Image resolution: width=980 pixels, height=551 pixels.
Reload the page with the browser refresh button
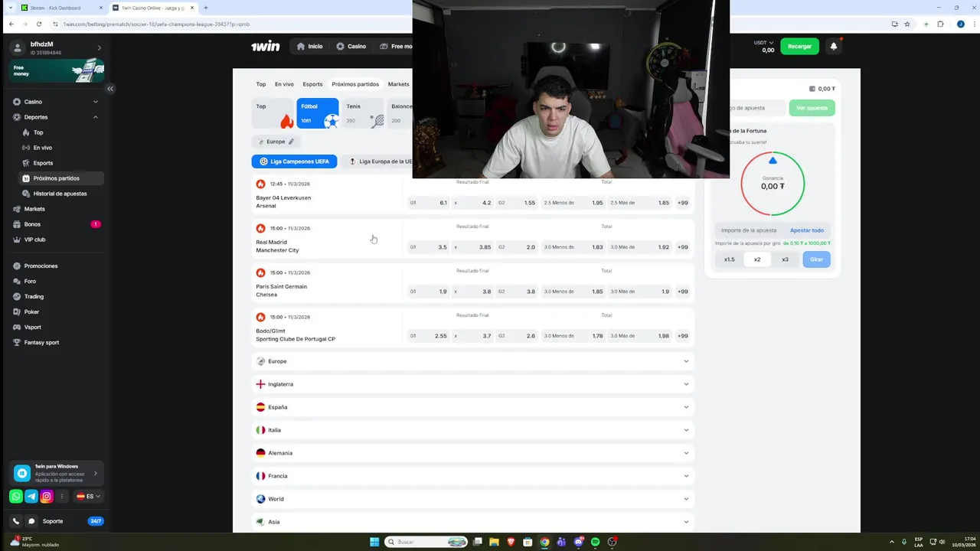click(39, 24)
